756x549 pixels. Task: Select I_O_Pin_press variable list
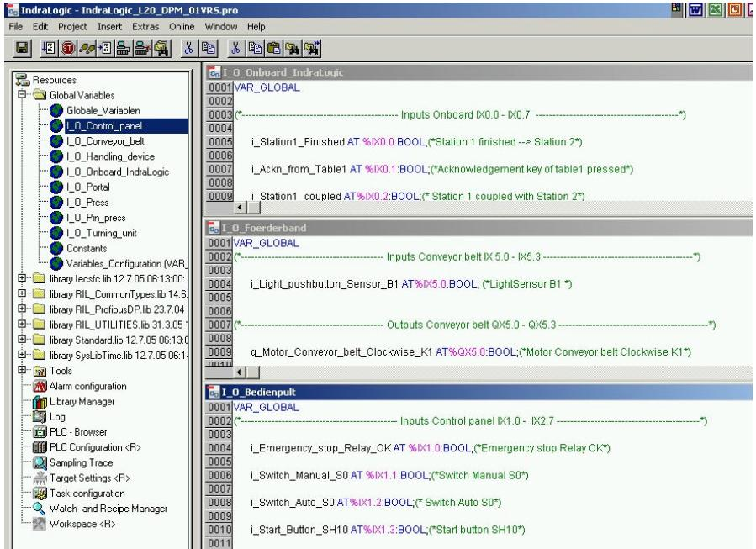[x=96, y=218]
